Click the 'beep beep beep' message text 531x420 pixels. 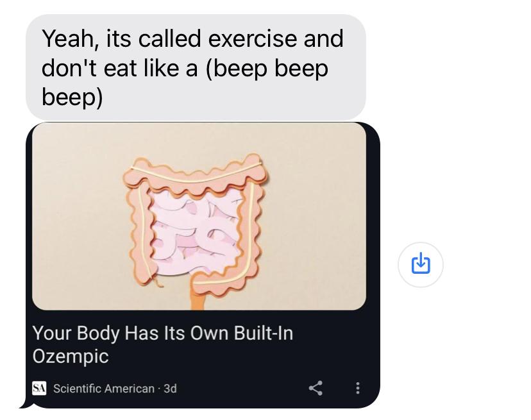(x=185, y=83)
